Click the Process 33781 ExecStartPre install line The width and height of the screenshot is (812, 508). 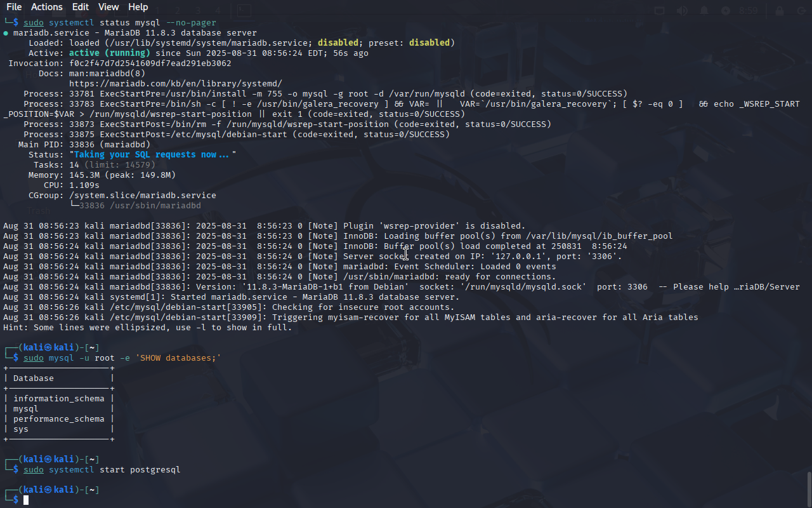click(x=325, y=94)
